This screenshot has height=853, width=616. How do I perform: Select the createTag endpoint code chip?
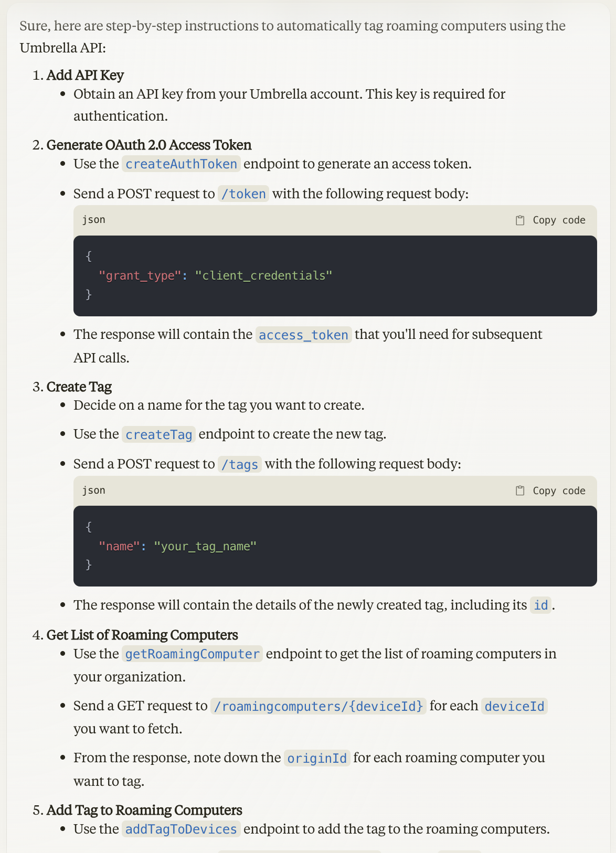point(158,434)
